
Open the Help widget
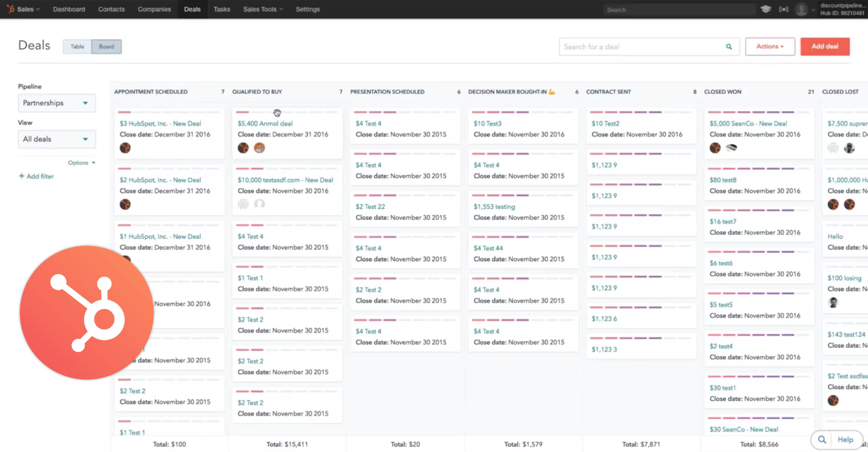click(845, 440)
